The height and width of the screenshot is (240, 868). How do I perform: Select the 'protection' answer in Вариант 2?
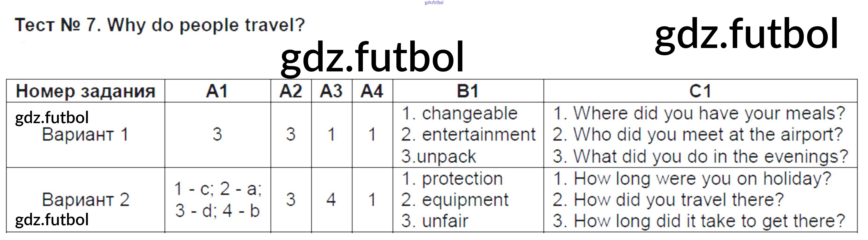(x=462, y=179)
